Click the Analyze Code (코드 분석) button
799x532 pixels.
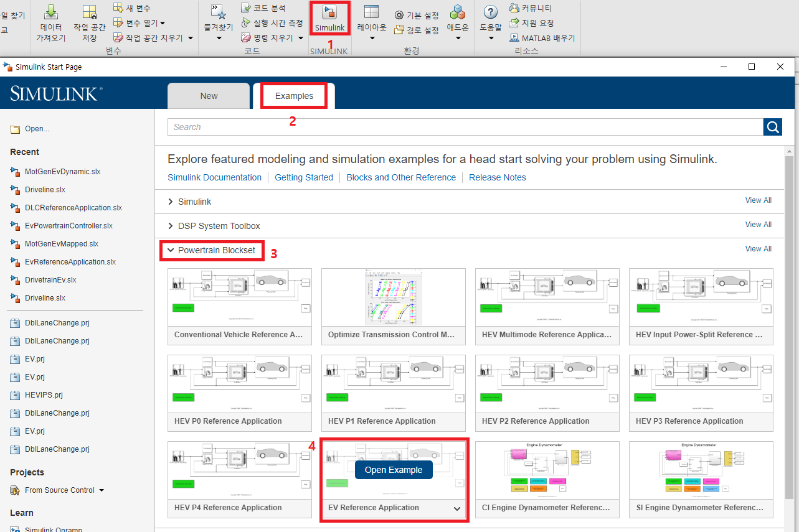click(x=263, y=8)
